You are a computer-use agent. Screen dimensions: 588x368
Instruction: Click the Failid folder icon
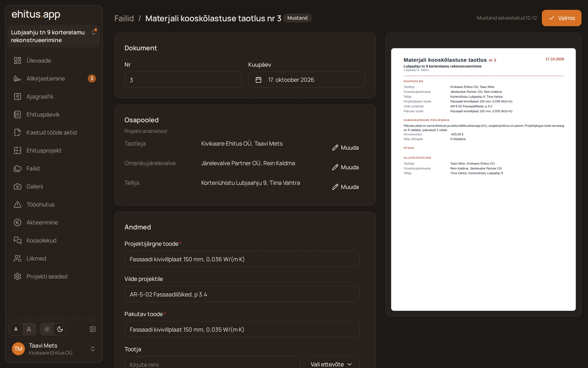click(x=18, y=168)
